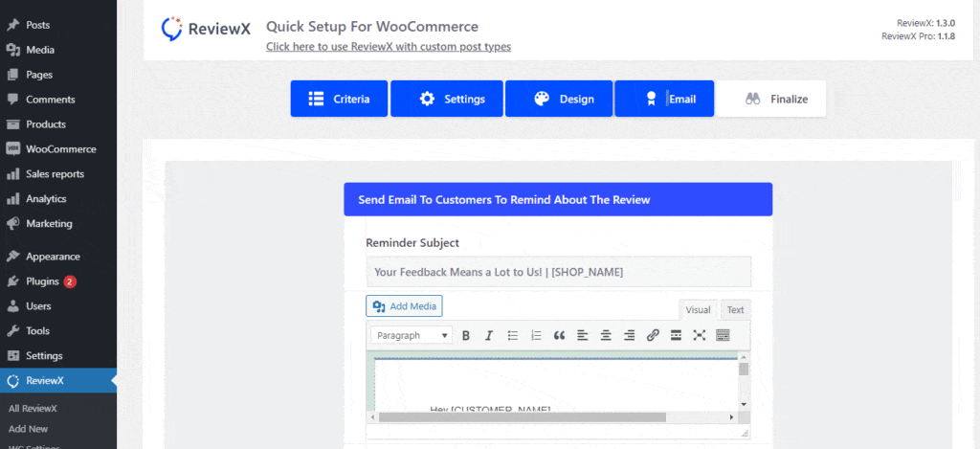The height and width of the screenshot is (449, 980).
Task: Open the Marketing menu item
Action: [x=58, y=223]
